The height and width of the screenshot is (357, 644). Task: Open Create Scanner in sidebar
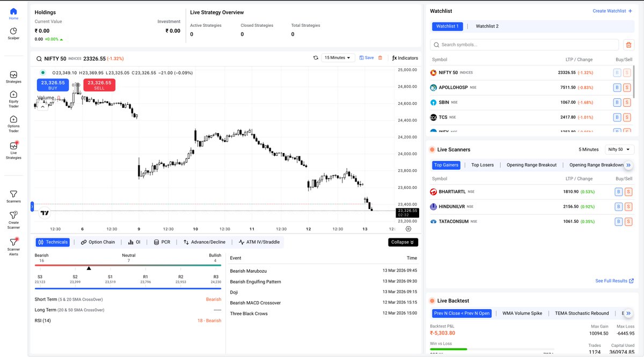pos(13,221)
